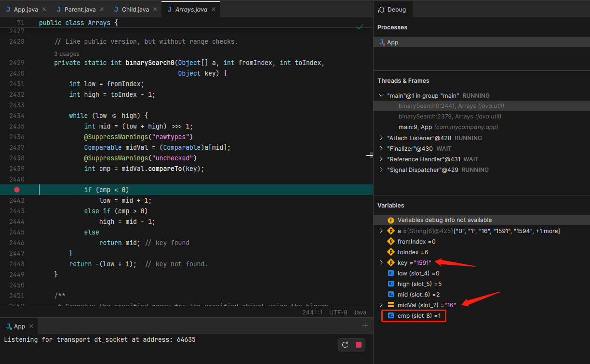
Task: Click the plus icon in the console panel
Action: [x=365, y=326]
